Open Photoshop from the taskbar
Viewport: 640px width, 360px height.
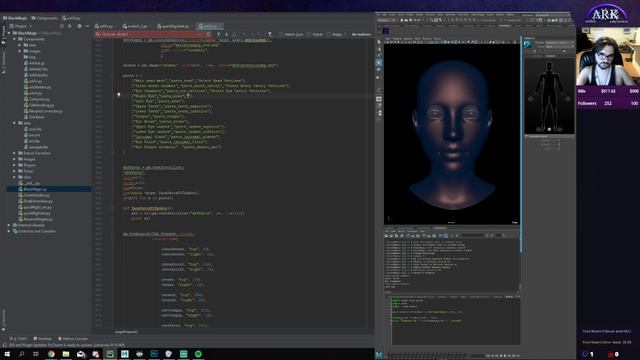[154, 354]
